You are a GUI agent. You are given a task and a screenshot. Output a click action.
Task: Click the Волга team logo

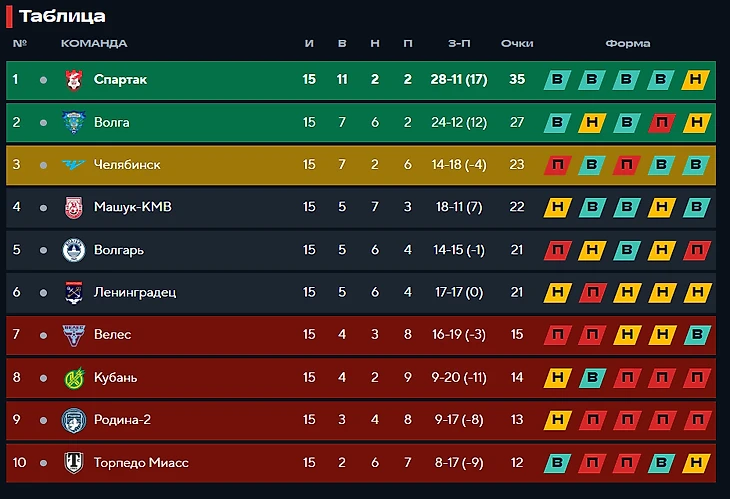[x=74, y=122]
